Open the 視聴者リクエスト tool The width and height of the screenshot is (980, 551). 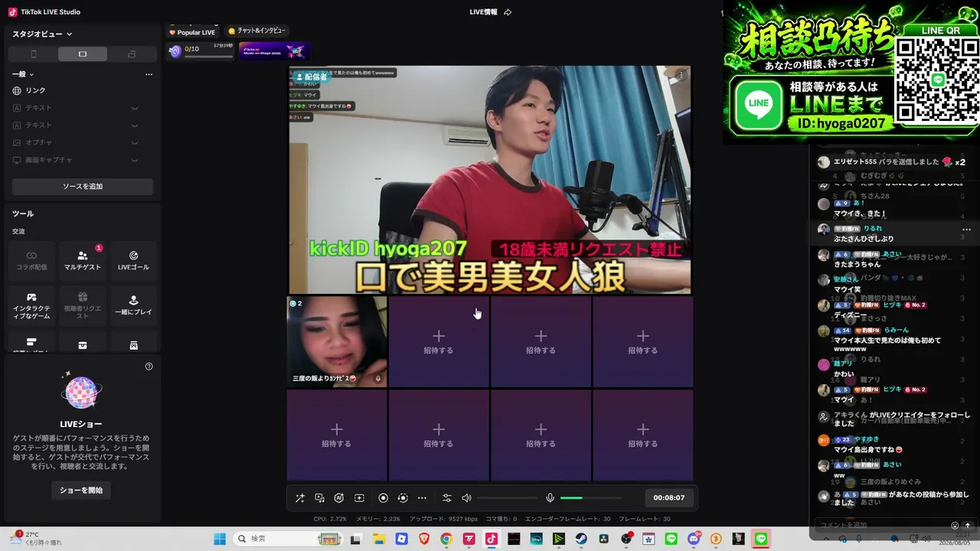(83, 305)
